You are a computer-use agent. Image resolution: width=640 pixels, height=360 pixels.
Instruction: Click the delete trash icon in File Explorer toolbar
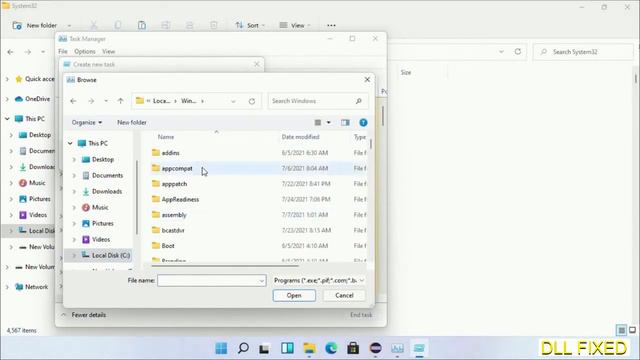coord(214,25)
